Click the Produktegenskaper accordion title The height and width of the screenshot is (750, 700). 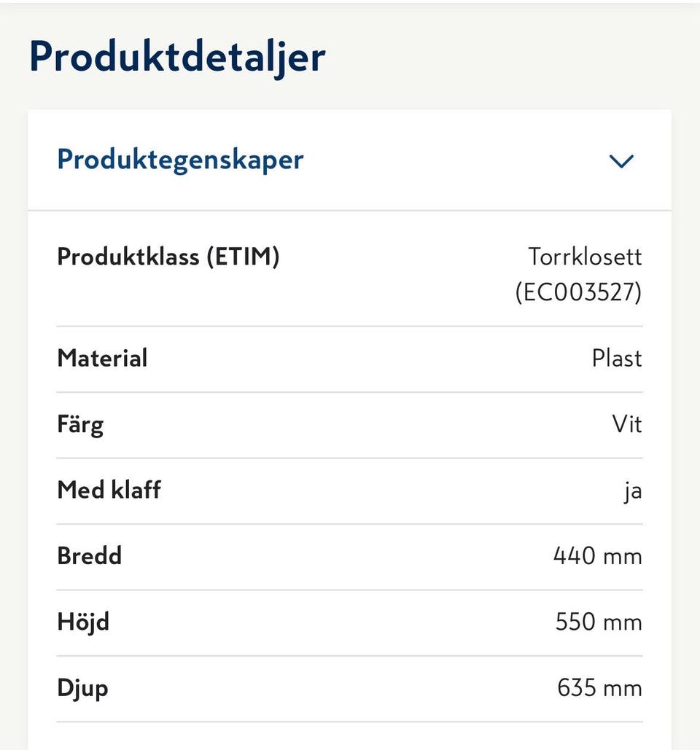[180, 160]
